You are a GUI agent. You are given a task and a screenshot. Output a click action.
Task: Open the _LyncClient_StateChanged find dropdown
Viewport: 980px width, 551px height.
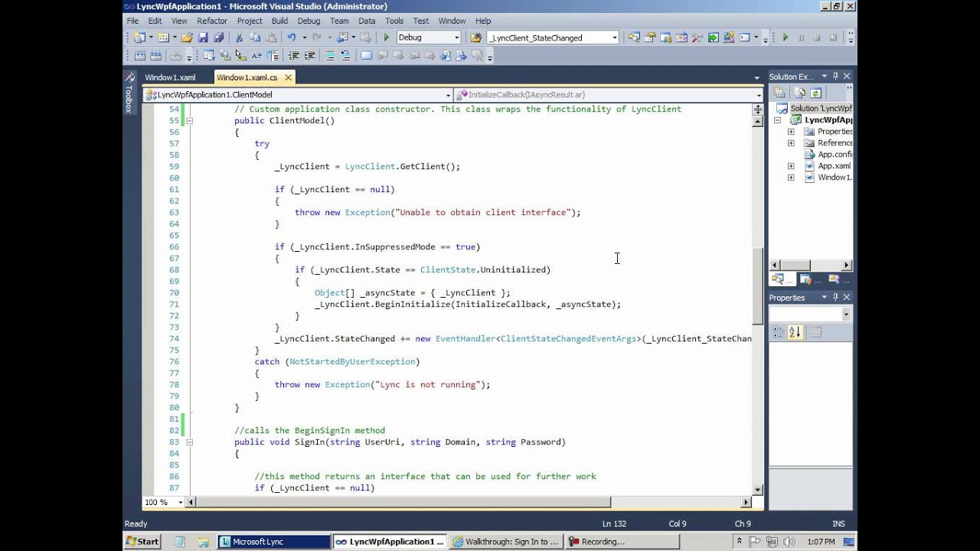click(614, 37)
